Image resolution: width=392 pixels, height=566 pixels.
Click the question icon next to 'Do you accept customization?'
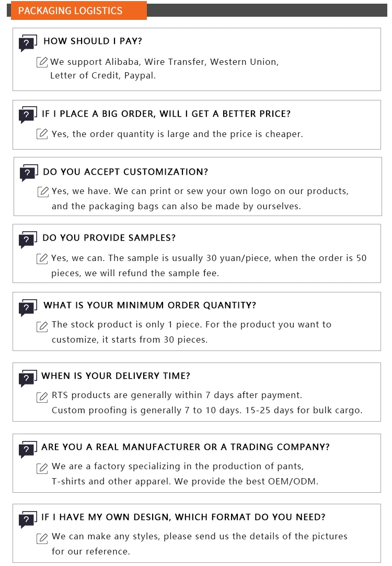click(x=29, y=173)
